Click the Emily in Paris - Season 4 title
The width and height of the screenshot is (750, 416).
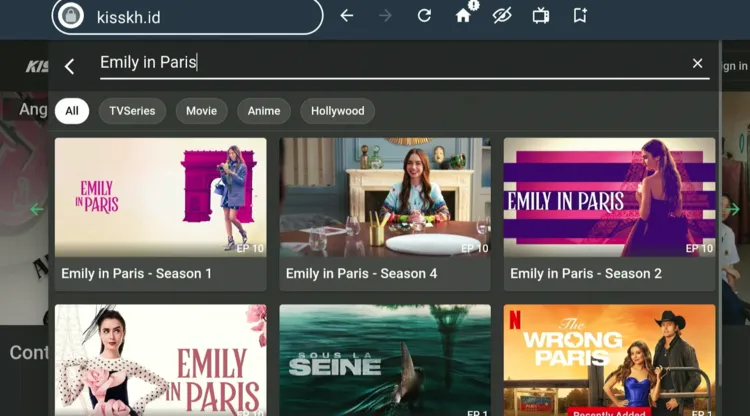coord(361,274)
